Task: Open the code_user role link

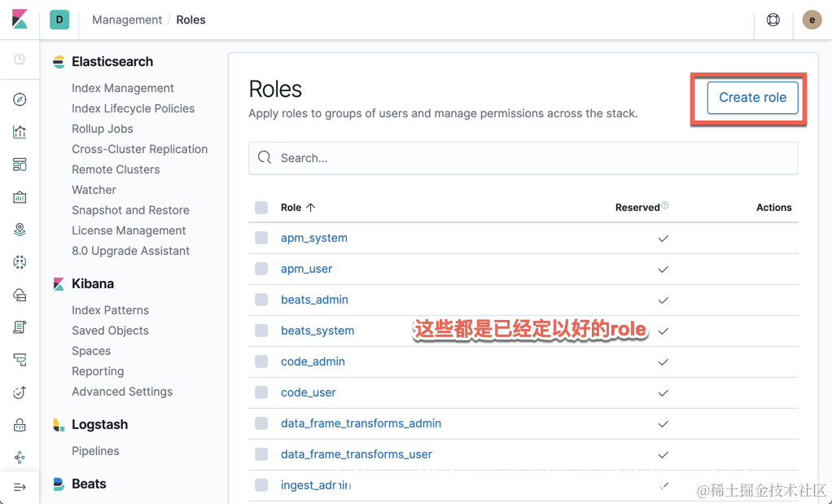Action: click(309, 392)
